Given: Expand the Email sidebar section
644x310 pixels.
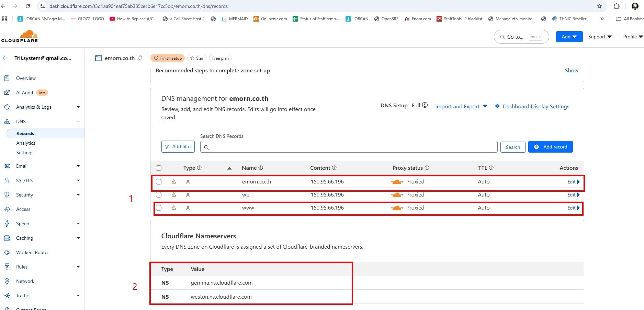Looking at the screenshot, I should tap(78, 166).
